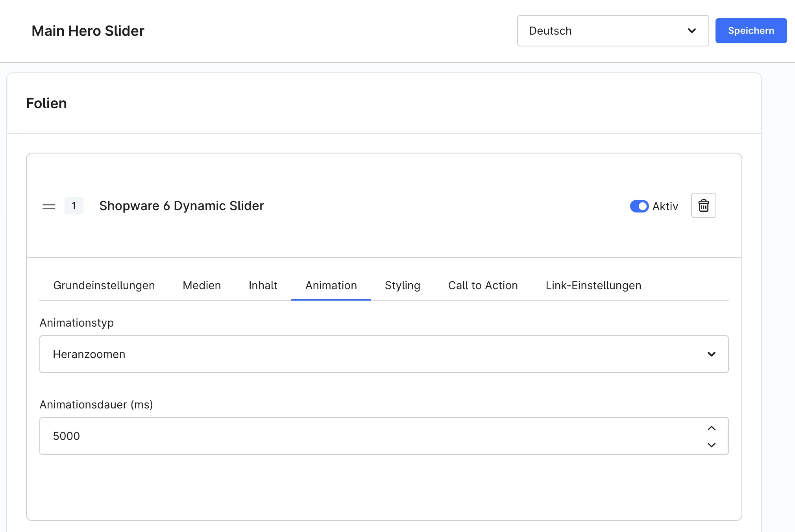Image resolution: width=795 pixels, height=532 pixels.
Task: Select the Folien section heading
Action: [46, 103]
